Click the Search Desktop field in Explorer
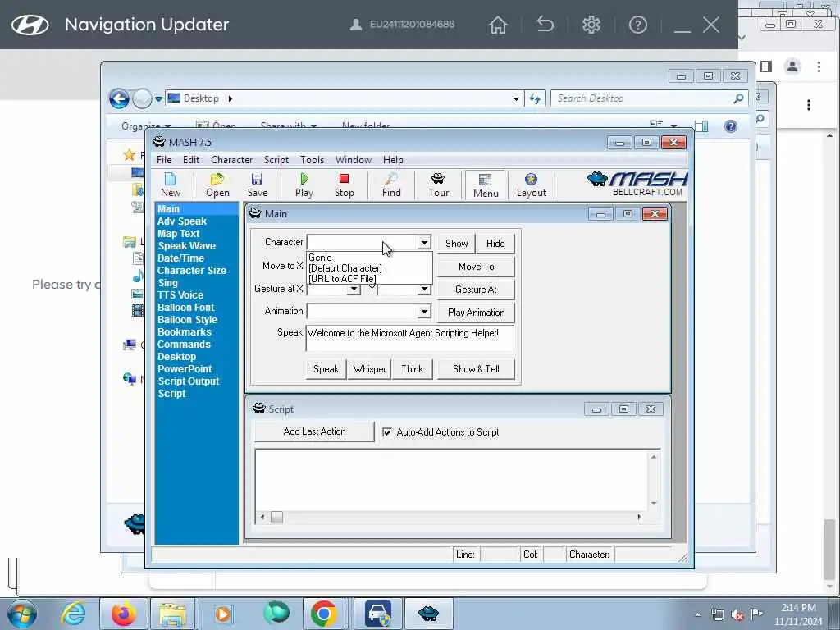This screenshot has width=840, height=630. (649, 98)
